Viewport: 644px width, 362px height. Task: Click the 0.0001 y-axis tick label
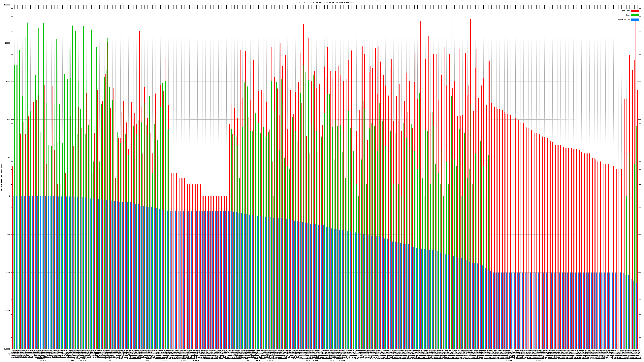point(7,349)
